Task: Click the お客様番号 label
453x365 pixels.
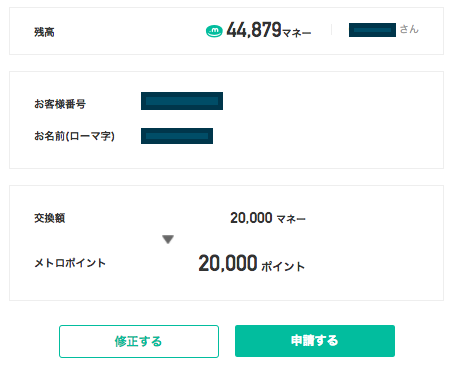Action: tap(60, 104)
